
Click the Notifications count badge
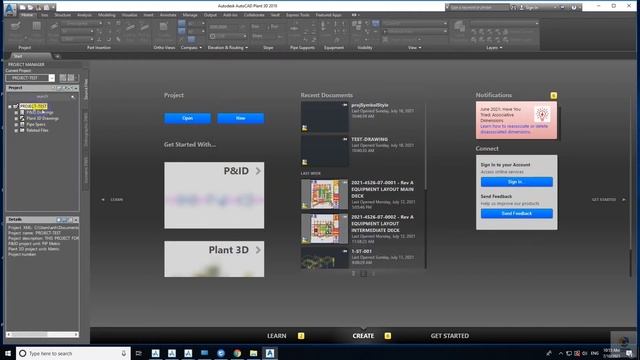[553, 96]
